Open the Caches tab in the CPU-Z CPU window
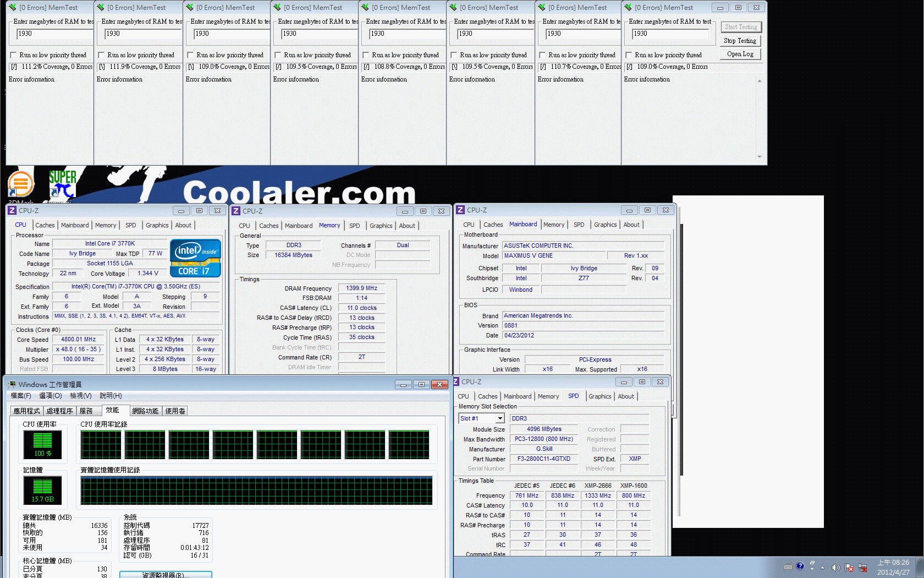 45,225
